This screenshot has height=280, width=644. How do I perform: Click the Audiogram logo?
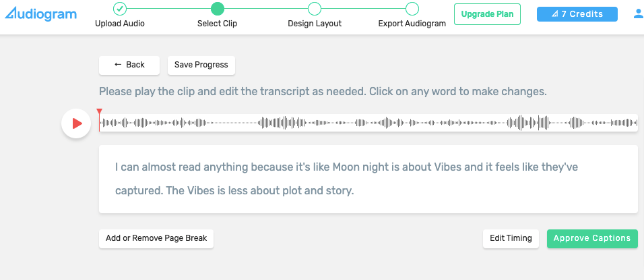coord(40,13)
